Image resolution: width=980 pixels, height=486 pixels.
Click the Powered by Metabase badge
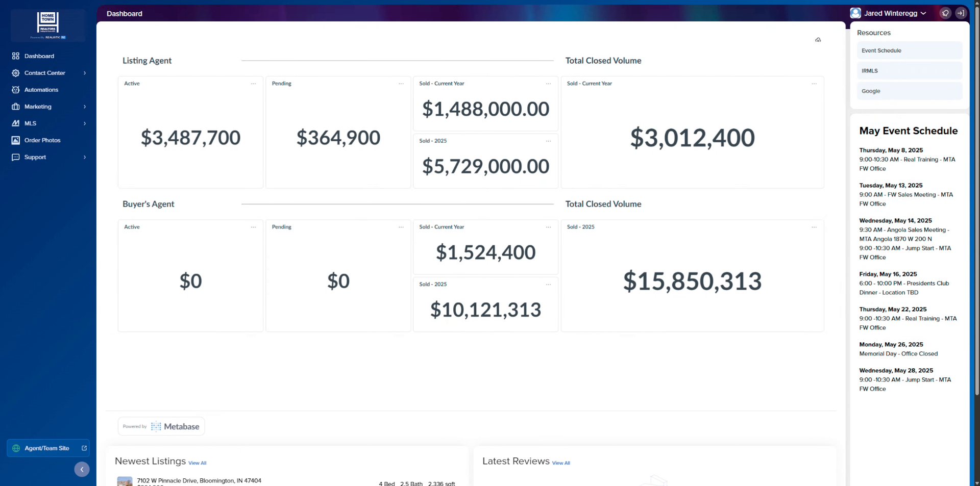coord(161,426)
